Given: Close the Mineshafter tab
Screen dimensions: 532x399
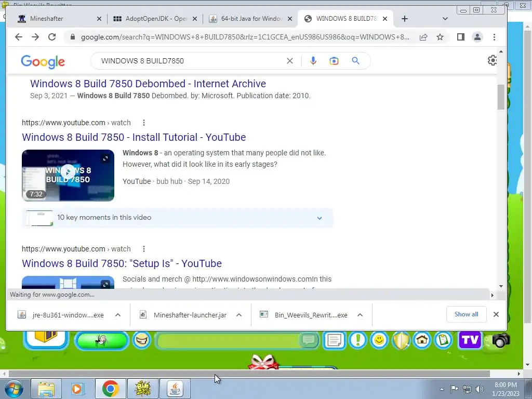Looking at the screenshot, I should [x=99, y=19].
